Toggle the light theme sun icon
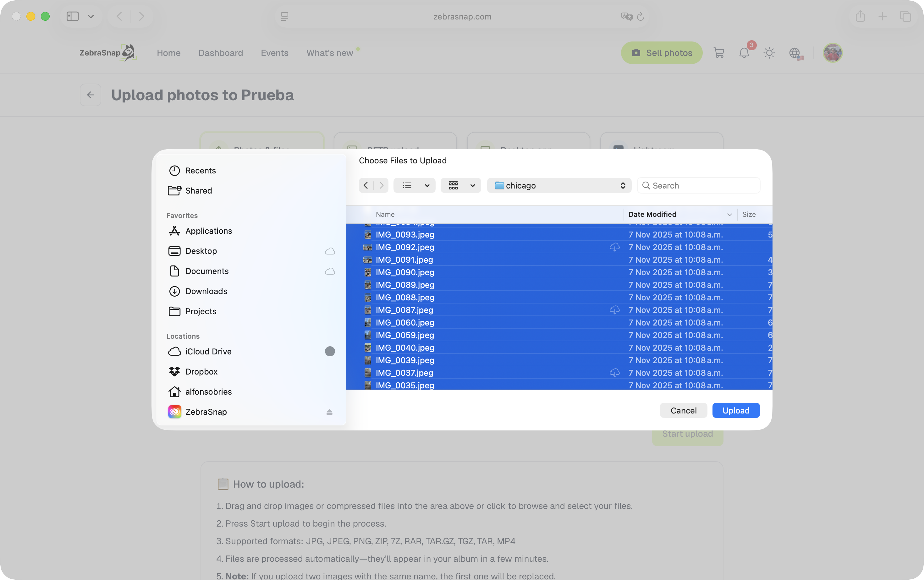Viewport: 924px width, 580px height. [x=769, y=53]
